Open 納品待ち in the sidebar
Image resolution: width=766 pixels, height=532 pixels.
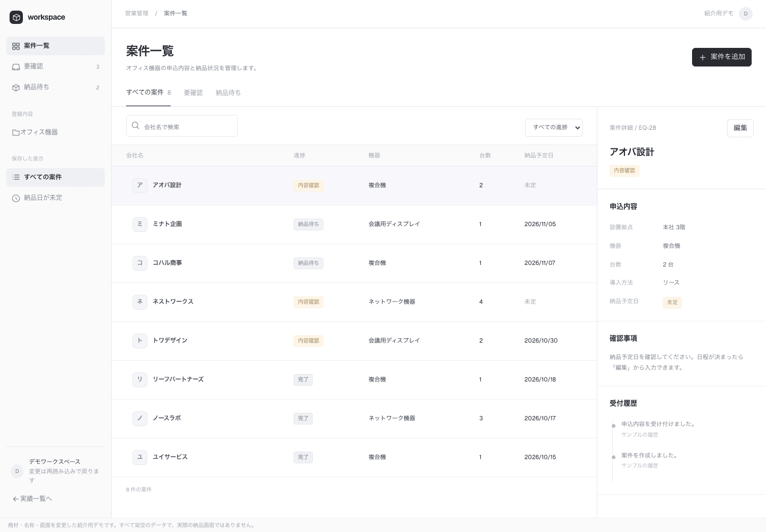[x=55, y=87]
